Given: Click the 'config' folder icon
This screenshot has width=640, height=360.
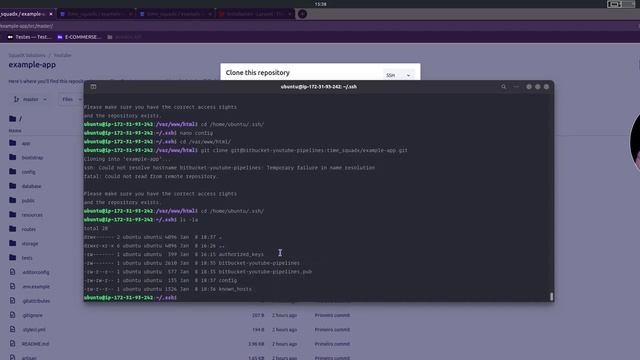Looking at the screenshot, I should click(13, 171).
